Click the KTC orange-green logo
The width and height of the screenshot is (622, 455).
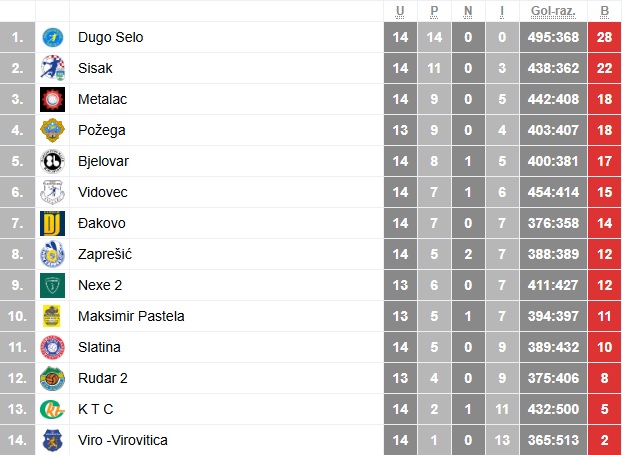pyautogui.click(x=52, y=409)
